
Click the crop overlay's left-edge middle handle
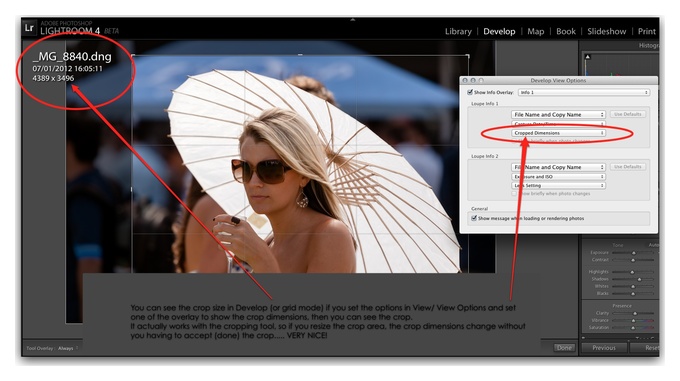point(132,189)
